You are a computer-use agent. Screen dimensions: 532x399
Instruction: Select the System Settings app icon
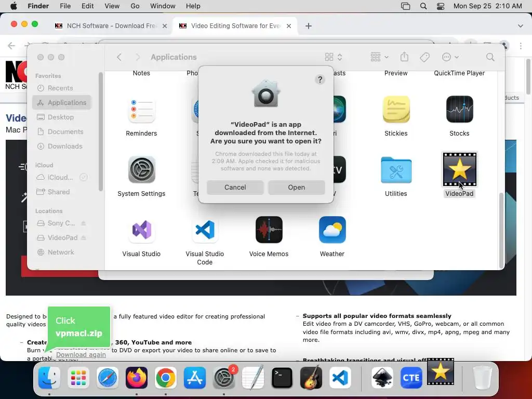tap(141, 170)
